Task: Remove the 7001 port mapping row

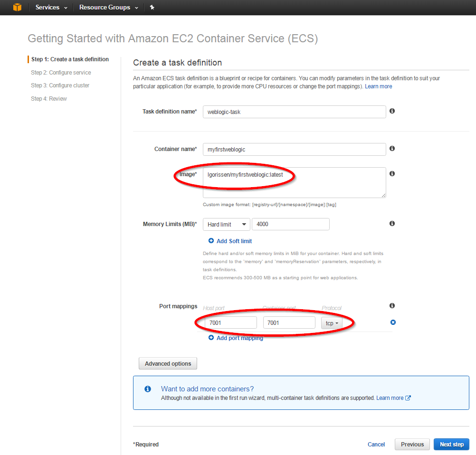Action: (x=393, y=322)
